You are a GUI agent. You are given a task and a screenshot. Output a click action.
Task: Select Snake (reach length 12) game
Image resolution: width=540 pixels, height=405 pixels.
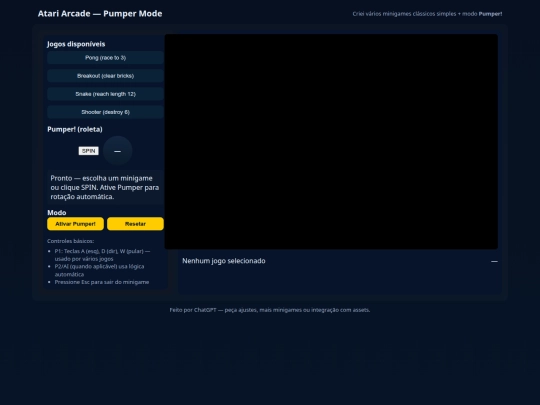click(x=105, y=94)
